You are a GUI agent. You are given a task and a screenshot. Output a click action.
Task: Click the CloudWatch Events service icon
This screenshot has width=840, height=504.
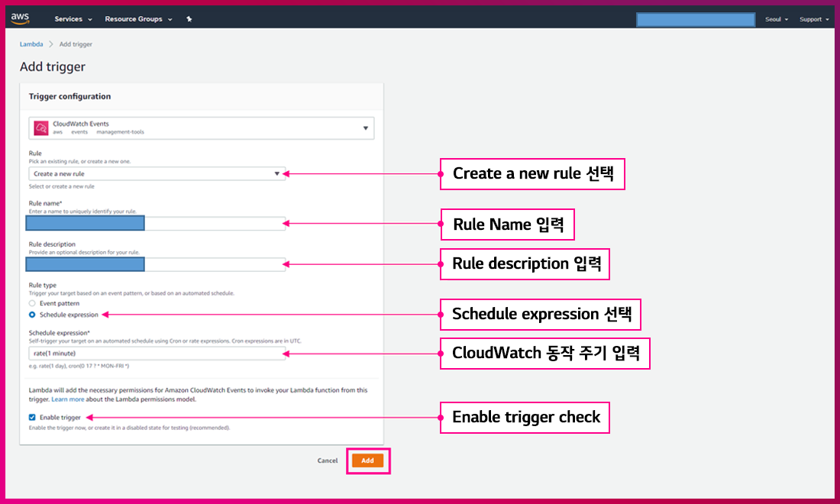click(40, 128)
